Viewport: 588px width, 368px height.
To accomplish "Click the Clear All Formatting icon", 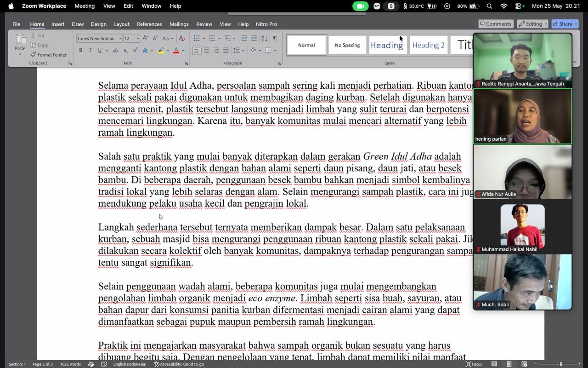I will [182, 39].
